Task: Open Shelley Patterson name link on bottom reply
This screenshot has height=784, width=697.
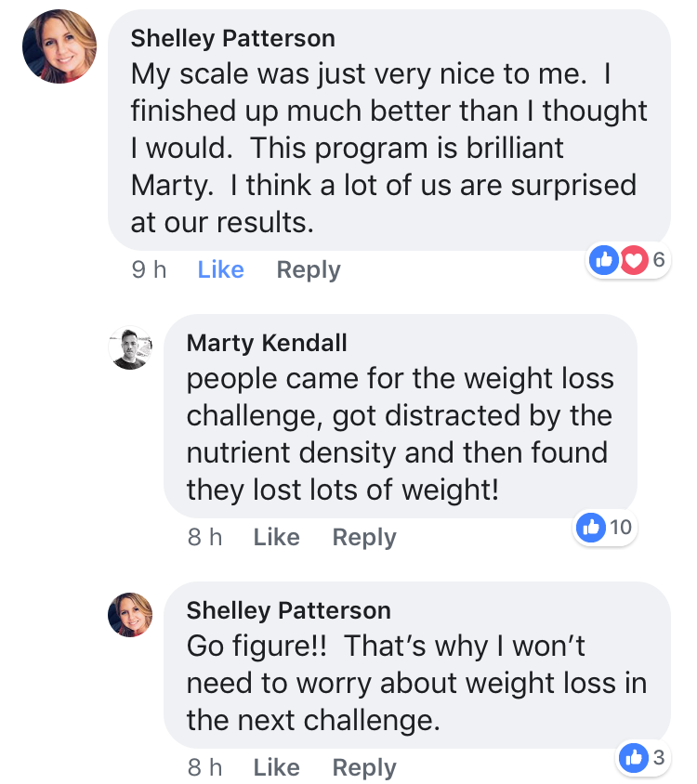Action: point(289,611)
